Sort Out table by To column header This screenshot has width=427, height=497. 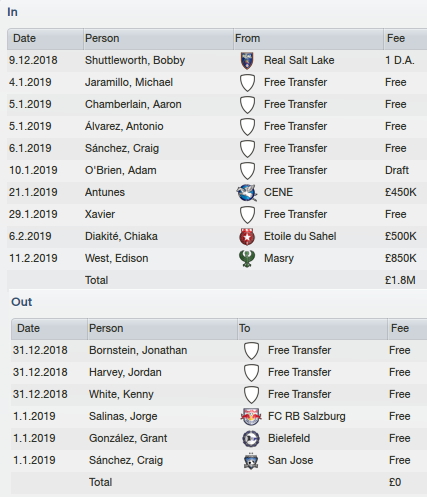312,329
